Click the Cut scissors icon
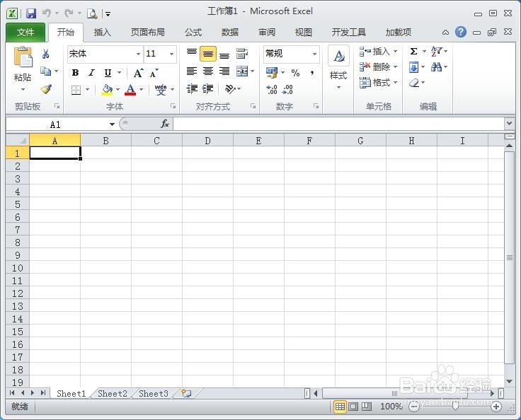 point(45,54)
